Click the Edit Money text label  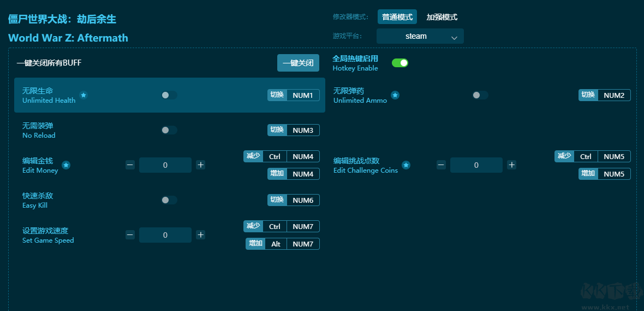40,171
